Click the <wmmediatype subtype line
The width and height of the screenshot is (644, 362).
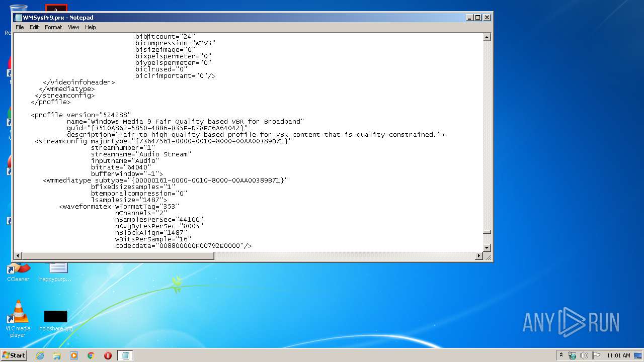[x=166, y=180]
